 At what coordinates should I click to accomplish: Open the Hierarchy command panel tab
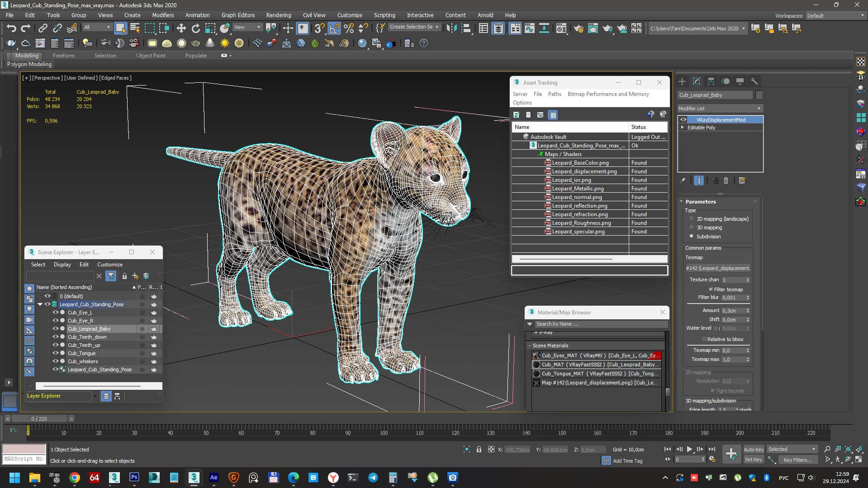pyautogui.click(x=711, y=81)
